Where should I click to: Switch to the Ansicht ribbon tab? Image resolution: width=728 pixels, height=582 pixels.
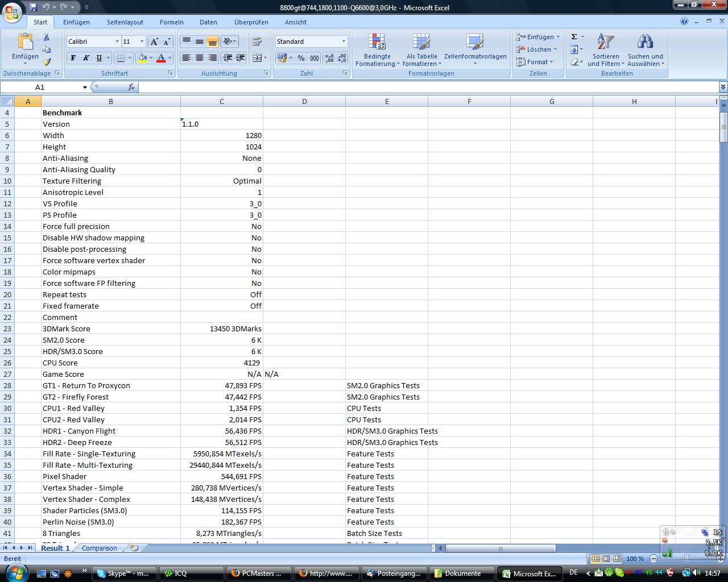(296, 22)
